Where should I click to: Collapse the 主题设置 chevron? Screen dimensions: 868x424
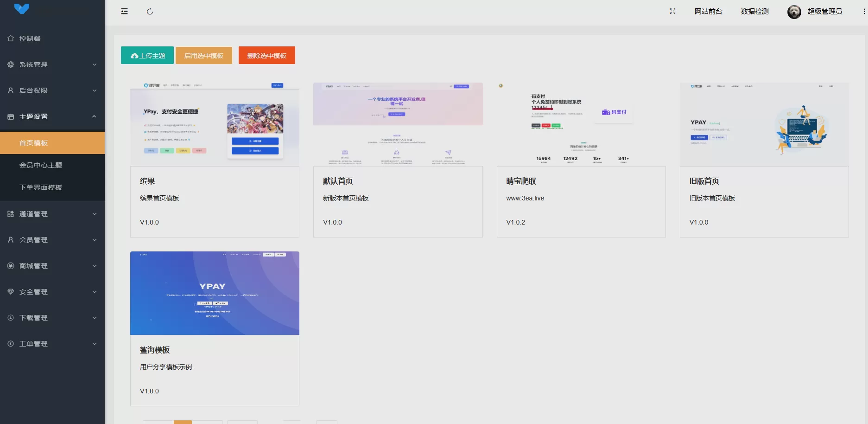(x=95, y=116)
